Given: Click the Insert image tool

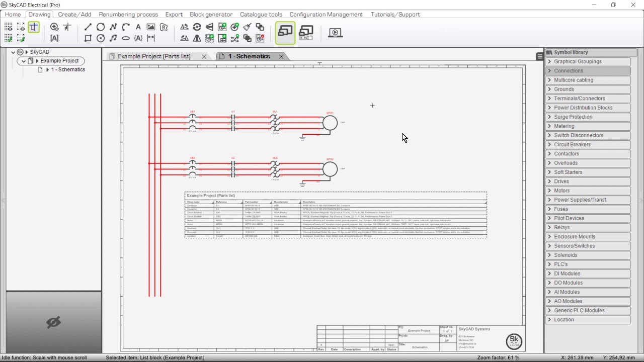Looking at the screenshot, I should [151, 27].
